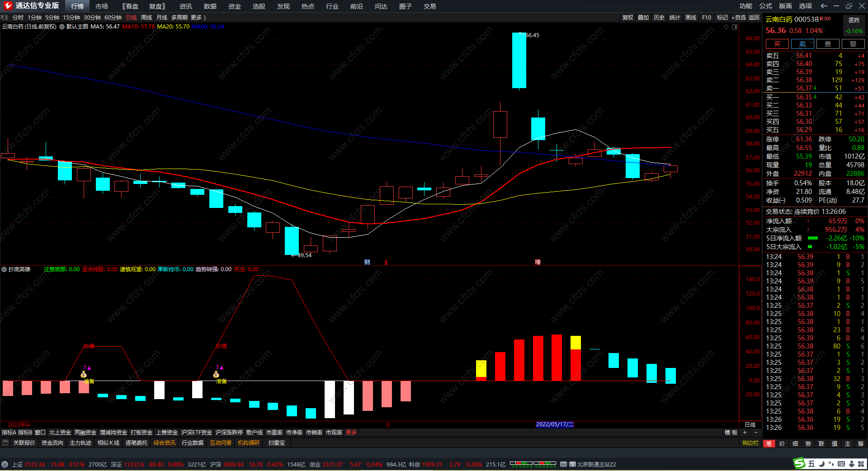
Task: Click the status bar round chevron icon
Action: [x=5, y=464]
